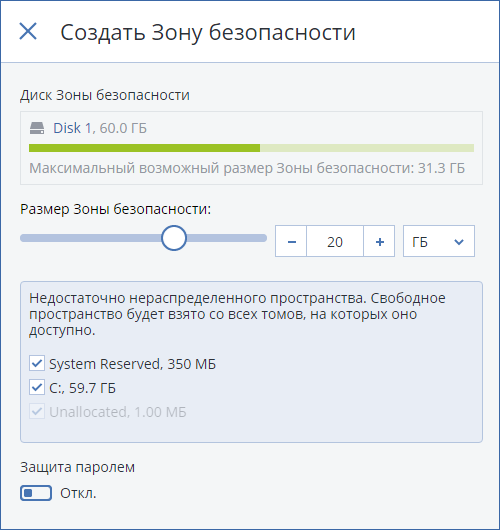Click slider track left of the handle
The image size is (500, 530).
[x=91, y=238]
